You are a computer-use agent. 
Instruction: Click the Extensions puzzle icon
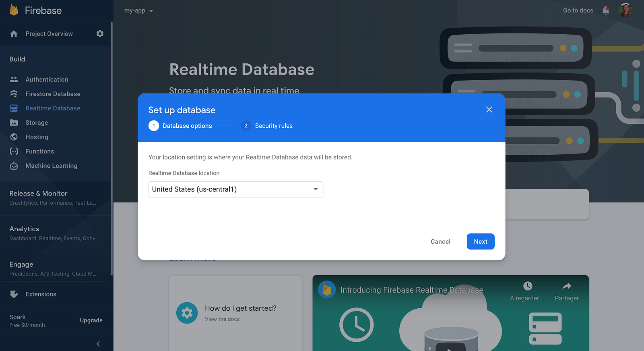tap(14, 294)
